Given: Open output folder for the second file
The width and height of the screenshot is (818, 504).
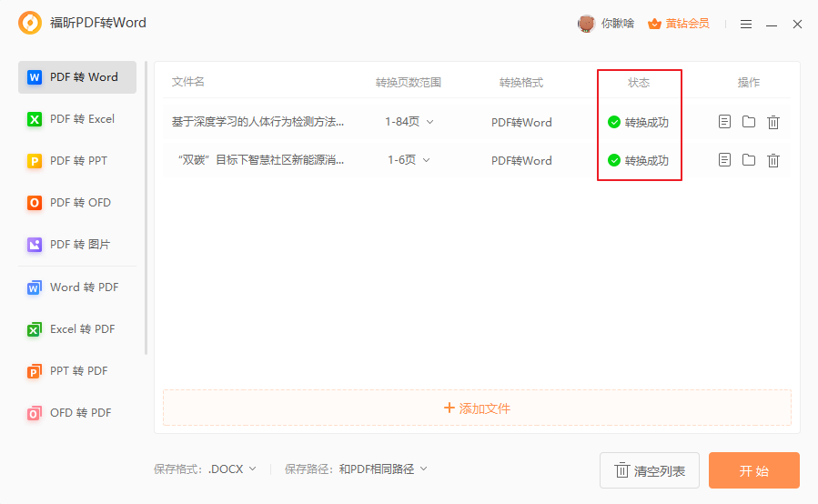Looking at the screenshot, I should click(x=749, y=160).
